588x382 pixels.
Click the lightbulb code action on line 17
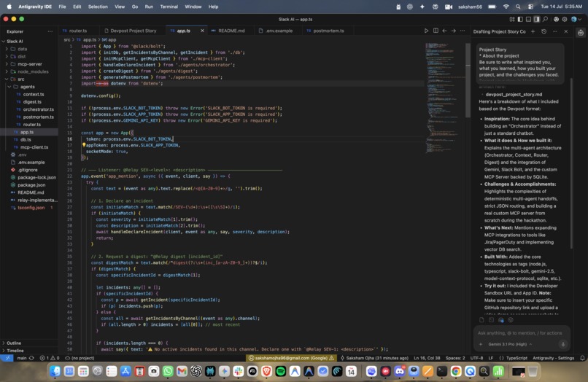84,144
